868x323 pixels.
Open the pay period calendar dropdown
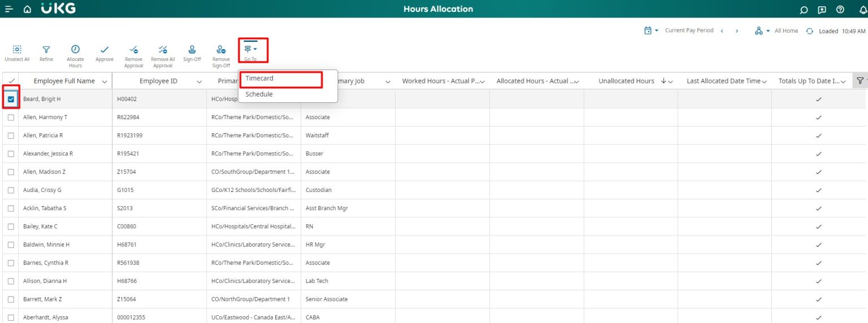click(651, 30)
